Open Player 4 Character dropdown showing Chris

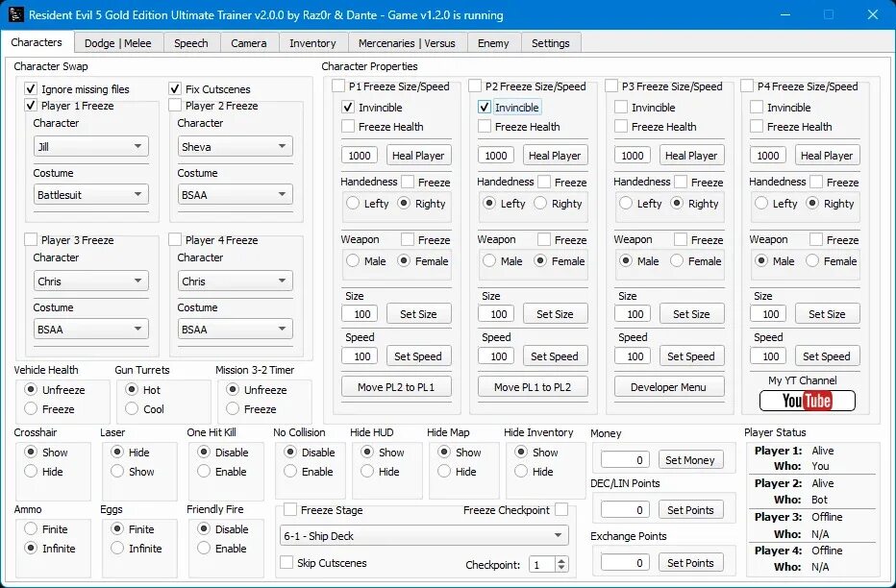pyautogui.click(x=235, y=282)
